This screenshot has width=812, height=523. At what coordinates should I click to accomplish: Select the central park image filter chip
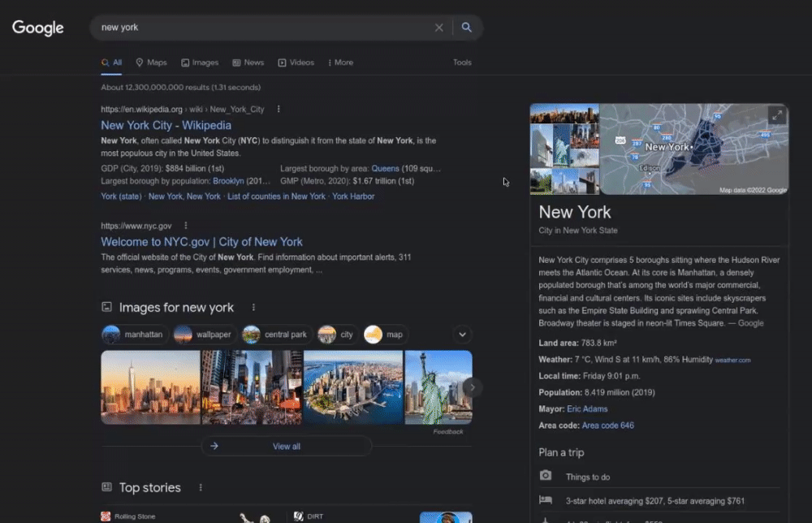click(276, 335)
